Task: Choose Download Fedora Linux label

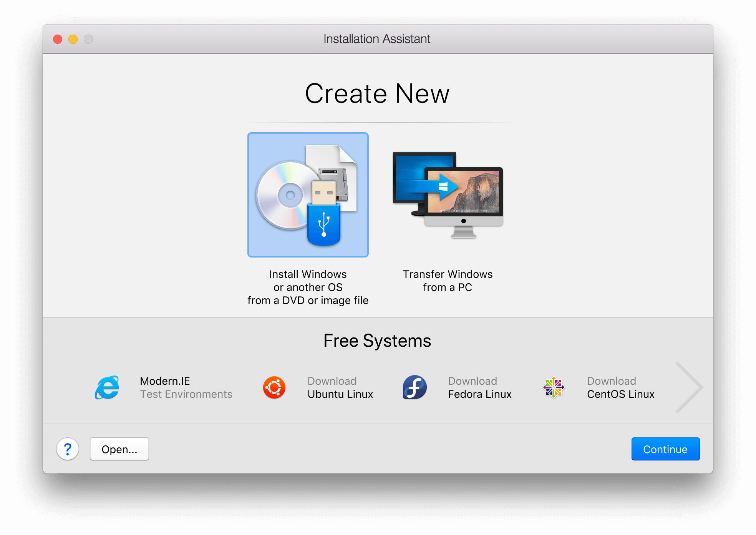Action: pos(480,387)
